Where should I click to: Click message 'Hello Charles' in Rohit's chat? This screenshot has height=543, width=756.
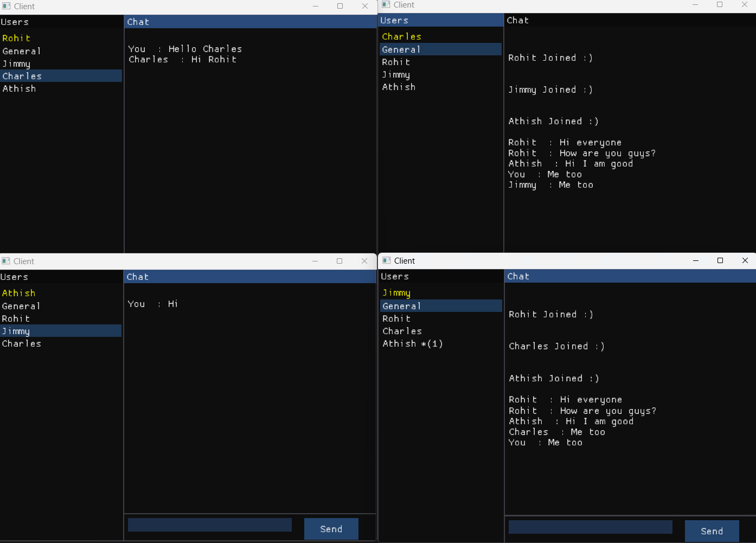click(x=205, y=49)
